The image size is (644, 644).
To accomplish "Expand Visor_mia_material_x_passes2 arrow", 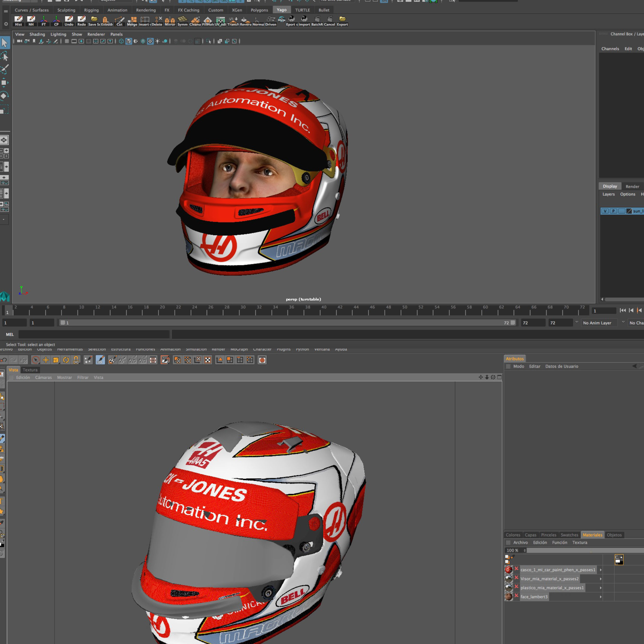I will (x=601, y=579).
